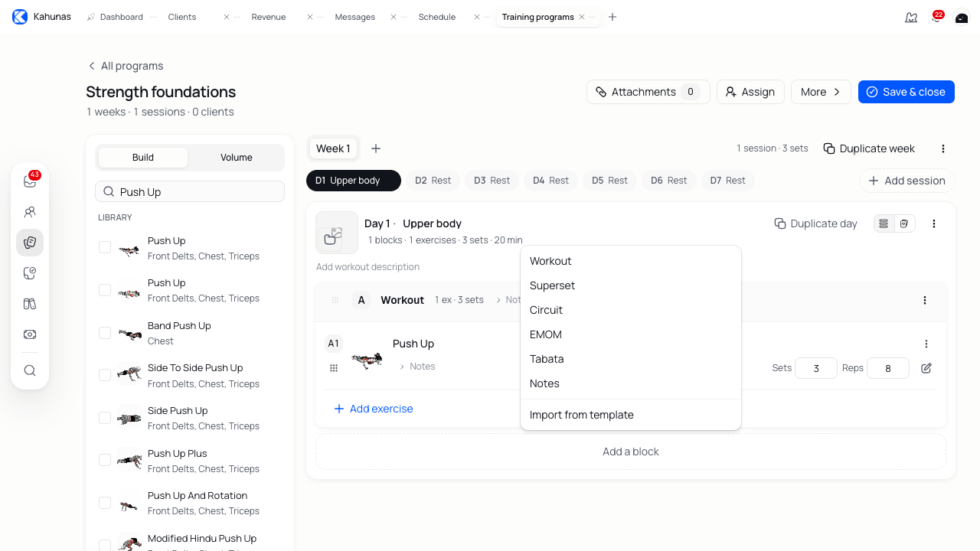Switch to card view layout icon

(x=904, y=223)
